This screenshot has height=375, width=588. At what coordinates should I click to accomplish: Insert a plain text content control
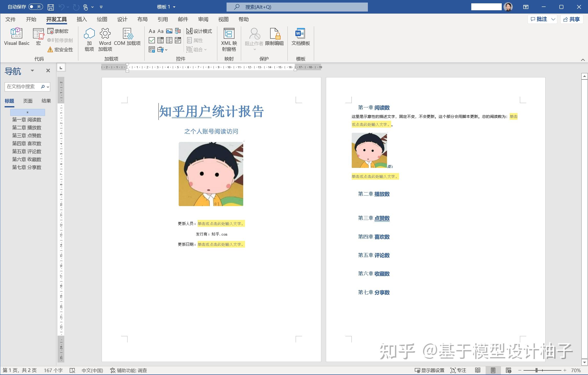point(161,31)
